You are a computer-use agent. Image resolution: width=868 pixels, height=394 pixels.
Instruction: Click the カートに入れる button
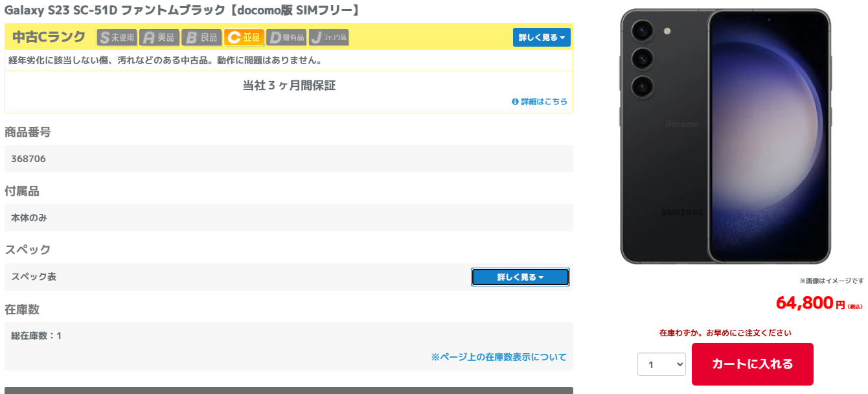[x=753, y=364]
